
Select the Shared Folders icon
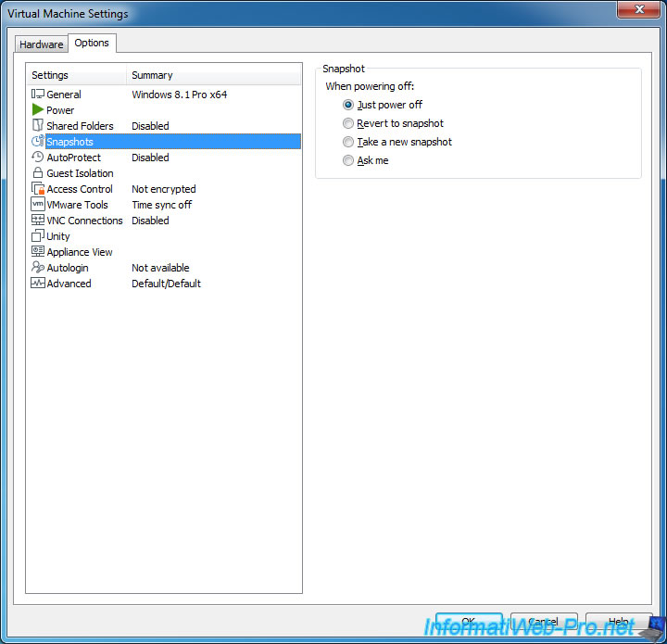[x=38, y=126]
